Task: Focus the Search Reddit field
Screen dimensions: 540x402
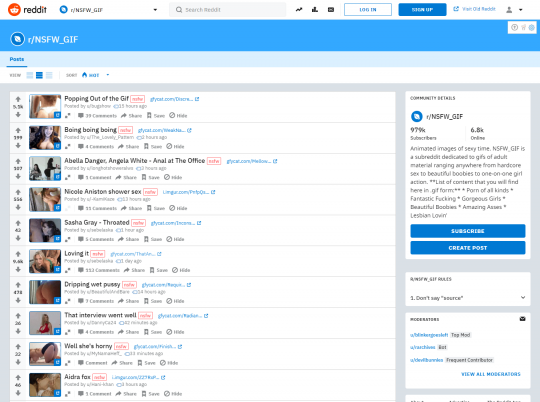Action: 227,10
